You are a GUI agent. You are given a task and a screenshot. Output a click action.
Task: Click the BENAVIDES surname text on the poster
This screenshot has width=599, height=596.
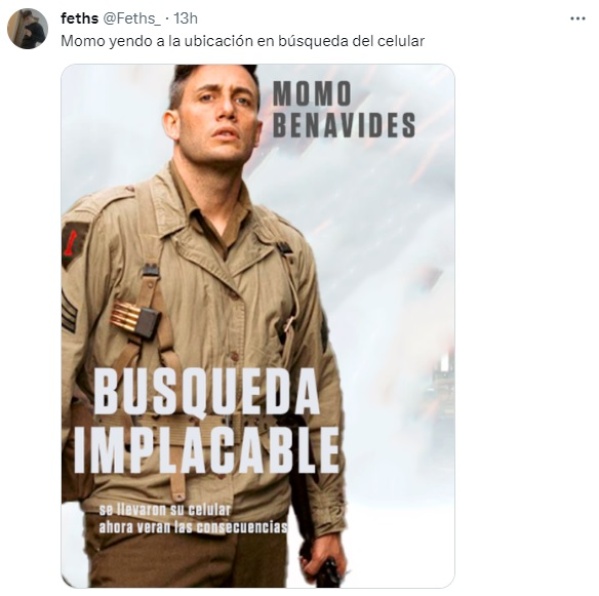point(344,125)
